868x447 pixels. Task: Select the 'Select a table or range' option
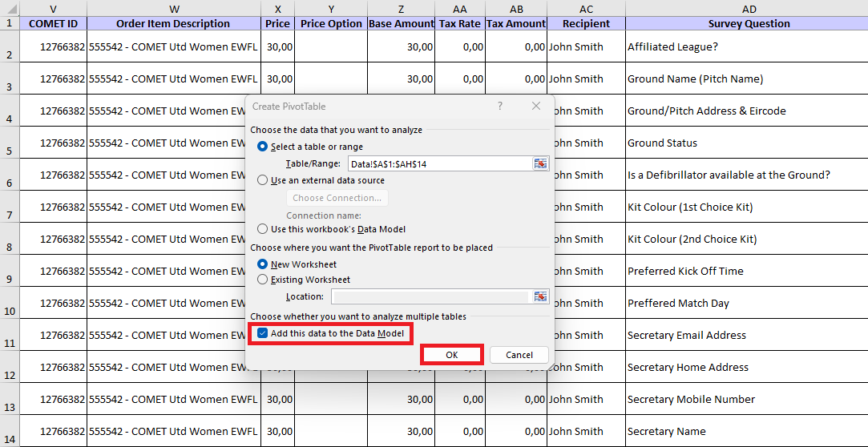pyautogui.click(x=263, y=147)
